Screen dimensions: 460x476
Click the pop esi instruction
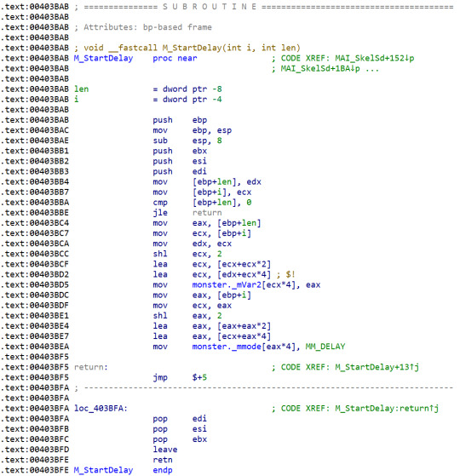coord(180,429)
